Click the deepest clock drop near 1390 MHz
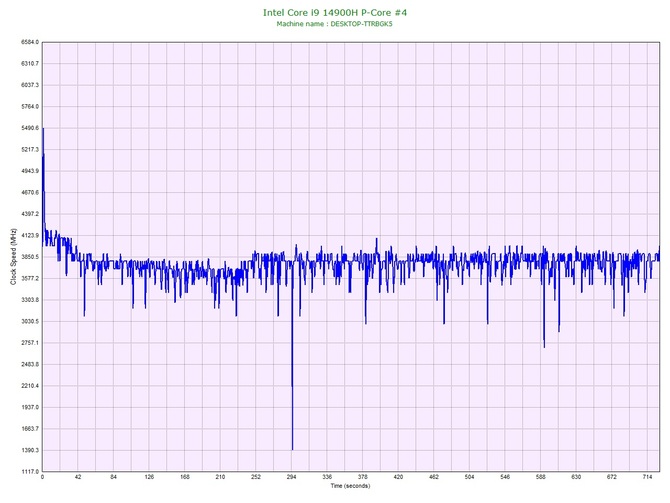Screen dimensions: 670x503 292,449
